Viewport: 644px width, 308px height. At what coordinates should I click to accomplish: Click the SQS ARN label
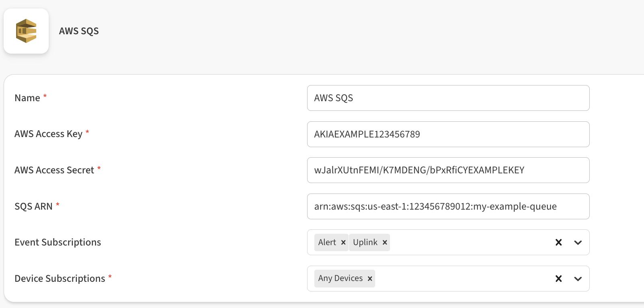point(33,206)
